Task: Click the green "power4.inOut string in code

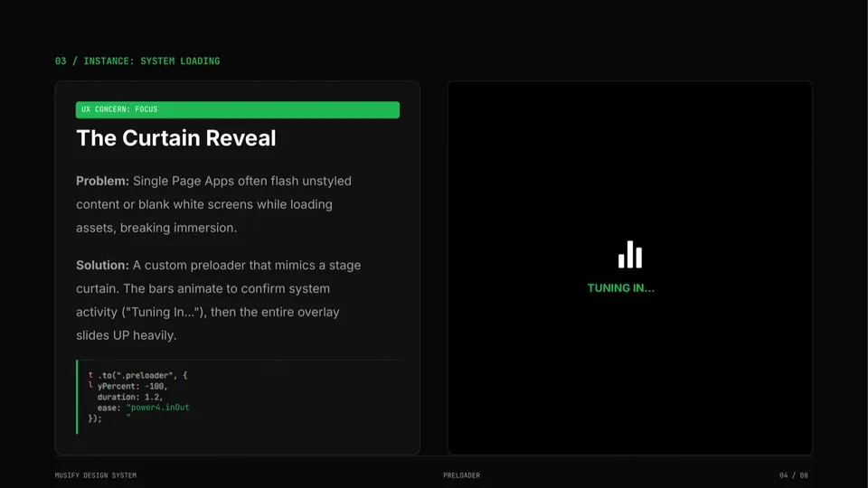Action: point(157,408)
